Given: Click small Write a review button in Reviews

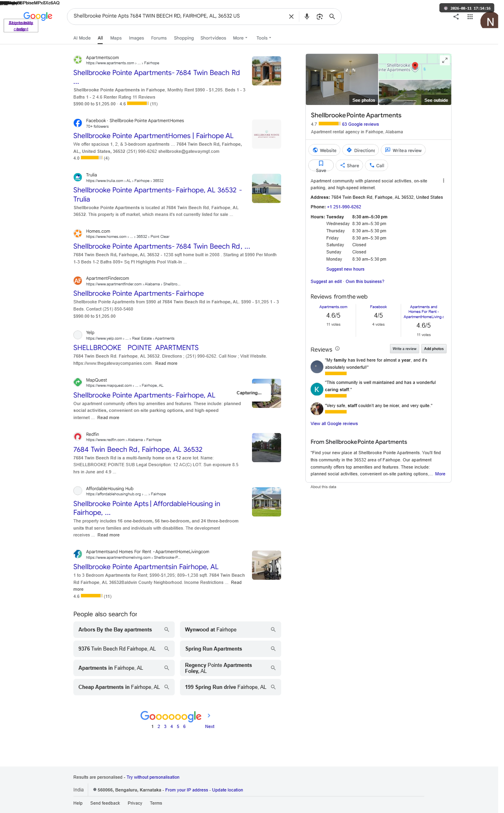Looking at the screenshot, I should click(404, 349).
